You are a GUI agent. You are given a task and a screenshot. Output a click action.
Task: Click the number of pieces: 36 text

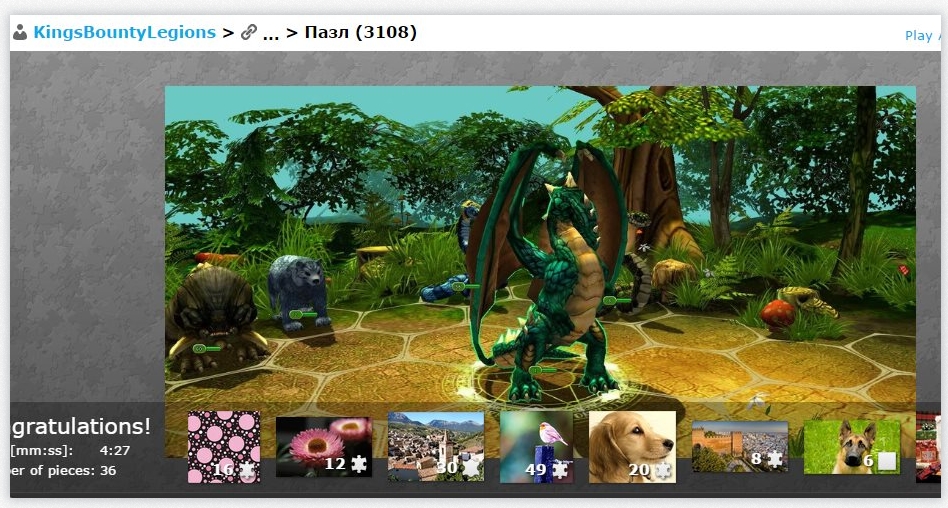pyautogui.click(x=63, y=471)
